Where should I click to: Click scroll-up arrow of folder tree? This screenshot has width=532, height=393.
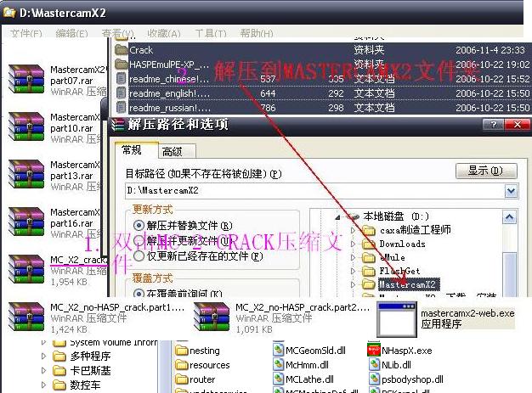point(509,217)
